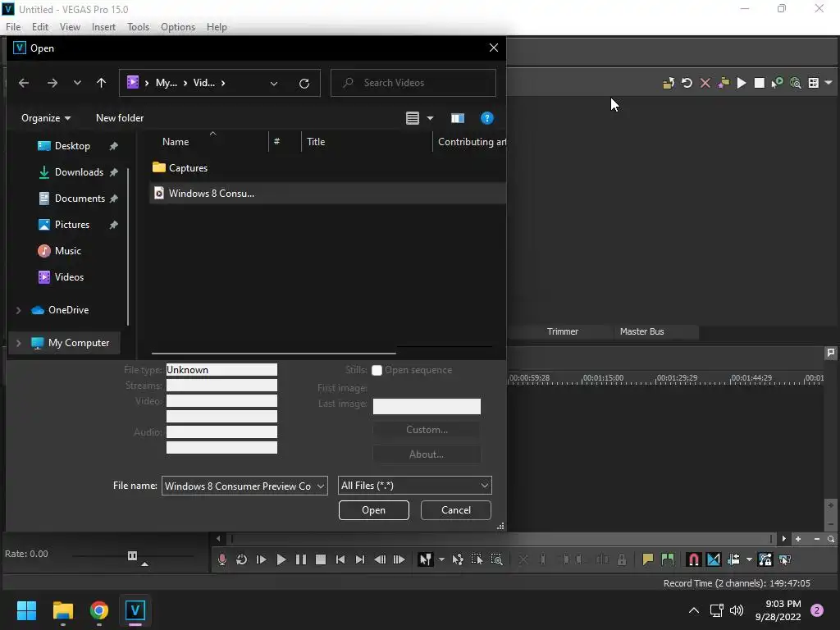
Task: Open the Insert menu
Action: 103,27
